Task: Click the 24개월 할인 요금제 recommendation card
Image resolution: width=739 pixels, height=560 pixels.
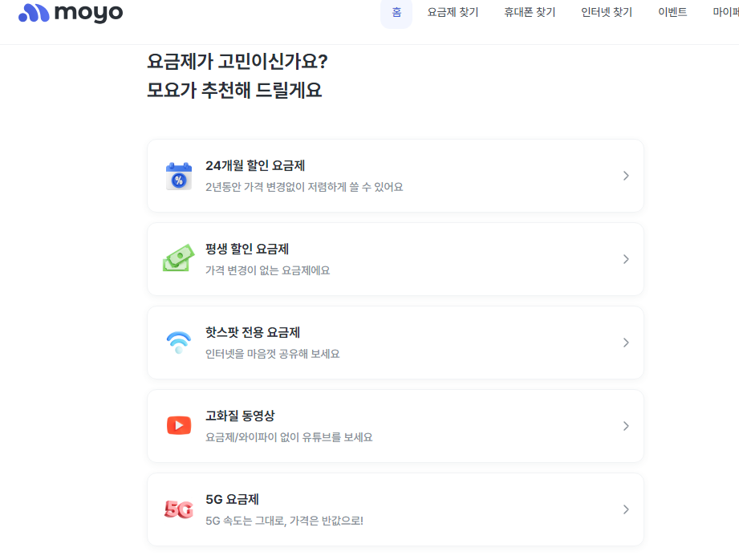Action: click(395, 175)
